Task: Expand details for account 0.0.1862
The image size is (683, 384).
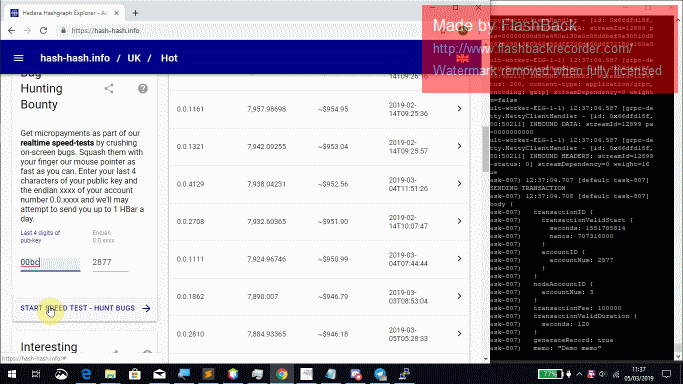Action: 459,296
